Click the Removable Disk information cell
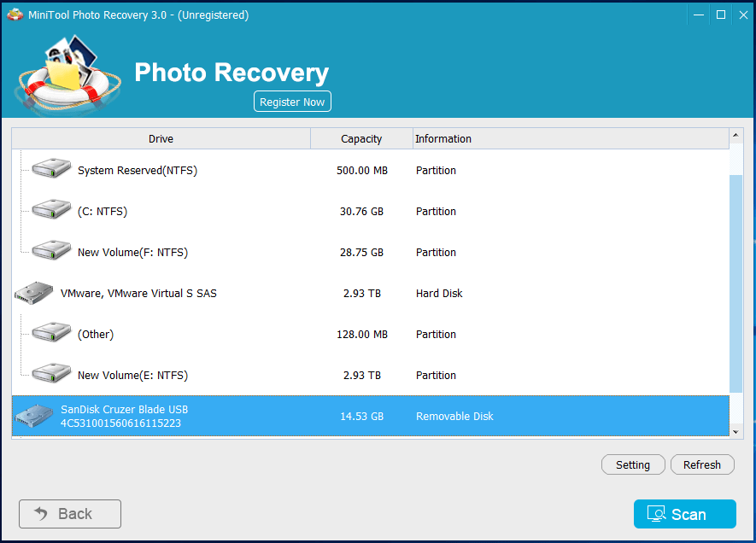The width and height of the screenshot is (756, 543). (454, 417)
